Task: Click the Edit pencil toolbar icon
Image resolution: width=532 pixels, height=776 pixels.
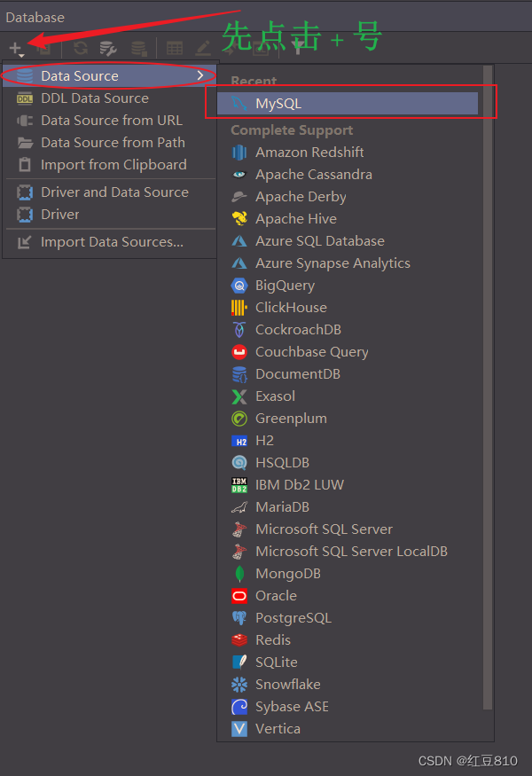Action: pos(203,48)
